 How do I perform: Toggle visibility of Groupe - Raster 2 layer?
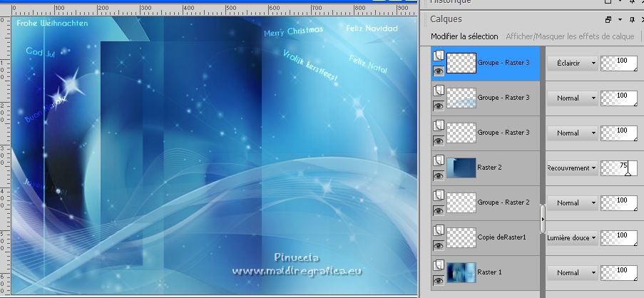pyautogui.click(x=439, y=211)
